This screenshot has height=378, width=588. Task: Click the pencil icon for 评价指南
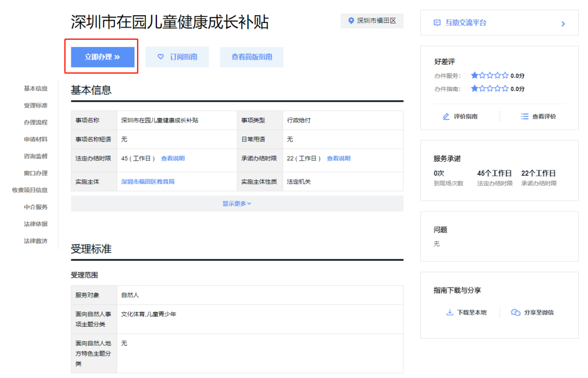click(x=446, y=117)
